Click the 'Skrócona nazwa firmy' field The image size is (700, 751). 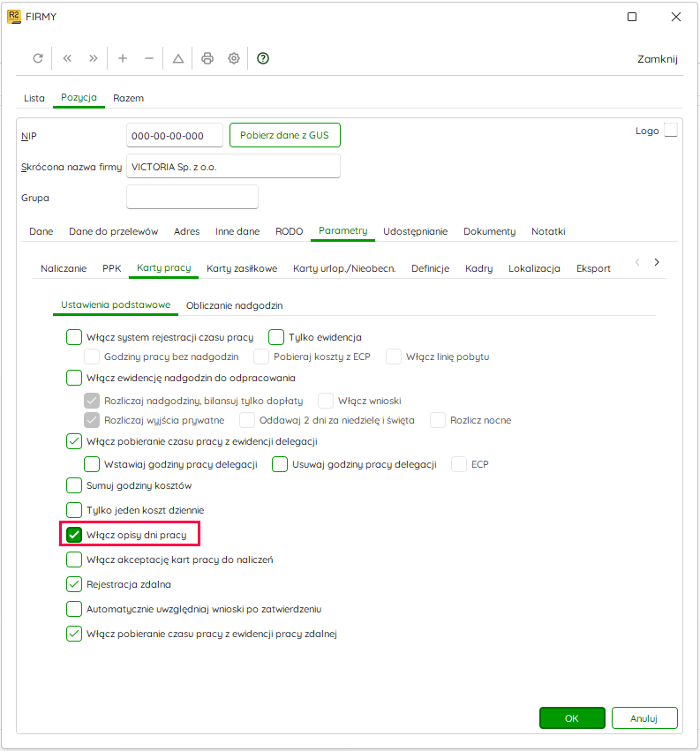(x=233, y=166)
